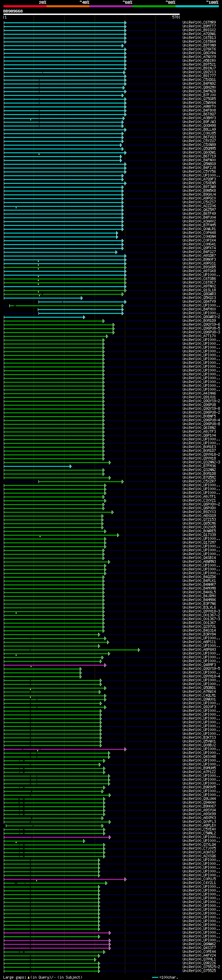Click hit label UniRef100_B9INJ7
The image size is (222, 980).
[199, 68]
